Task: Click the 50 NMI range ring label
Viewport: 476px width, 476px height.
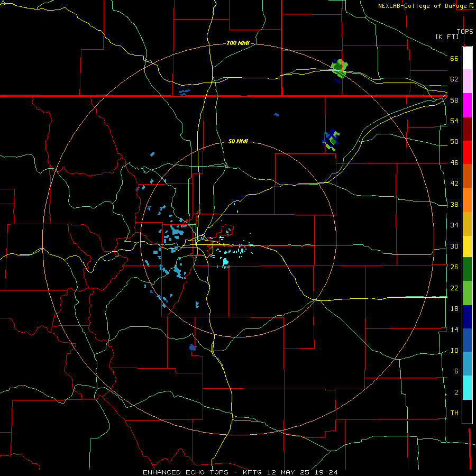Action: tap(238, 141)
